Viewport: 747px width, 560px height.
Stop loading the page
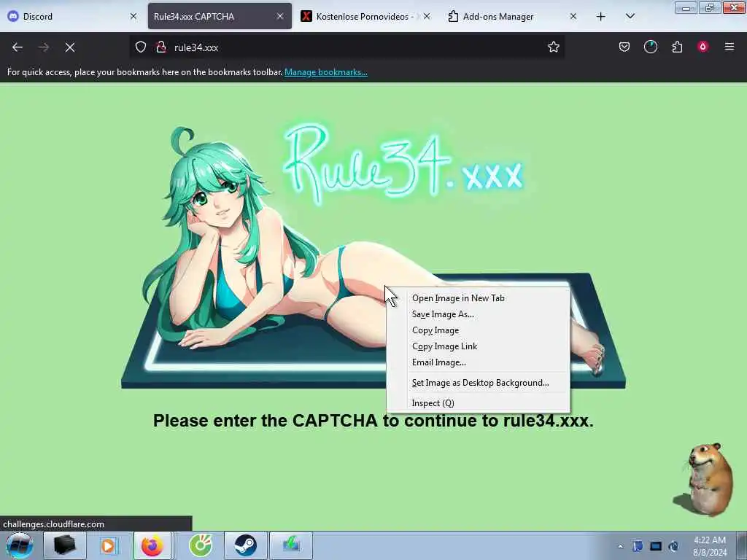pos(70,47)
